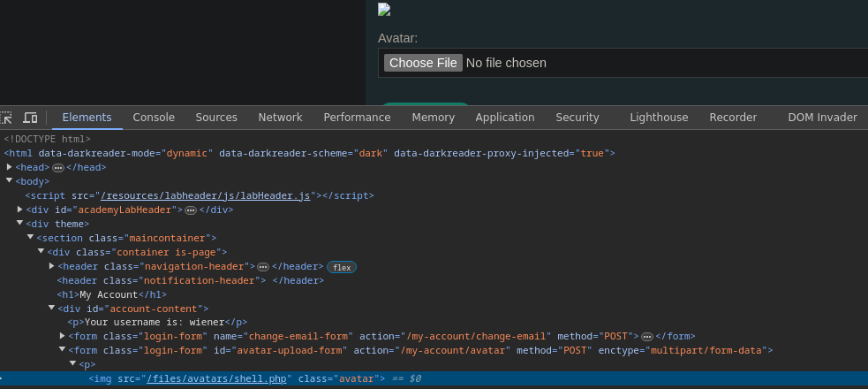This screenshot has height=389, width=868.
Task: Open the Memory tab
Action: point(434,118)
